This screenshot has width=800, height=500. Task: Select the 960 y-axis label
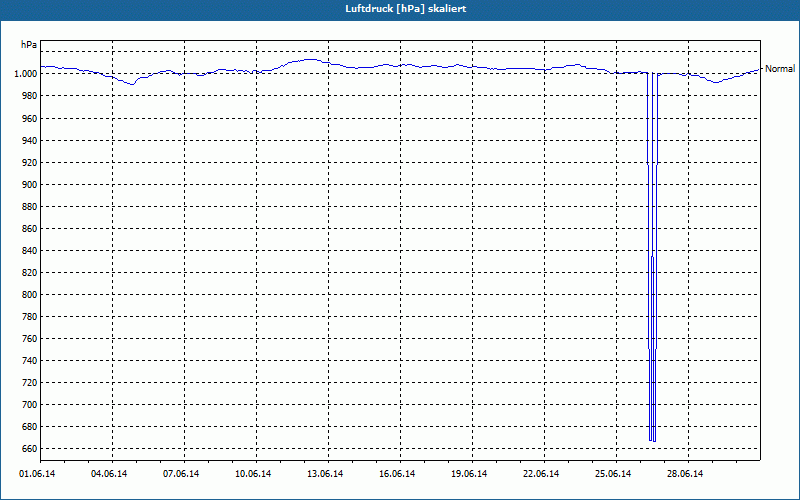point(29,118)
